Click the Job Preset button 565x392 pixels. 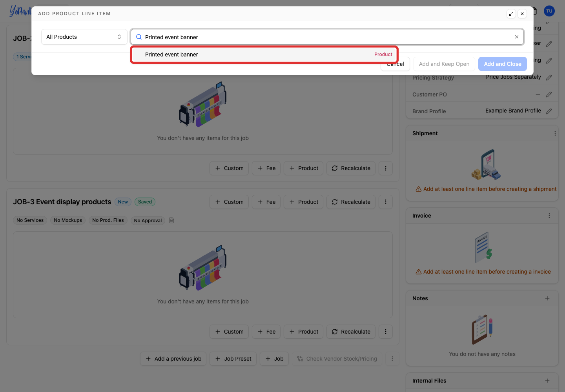point(233,359)
